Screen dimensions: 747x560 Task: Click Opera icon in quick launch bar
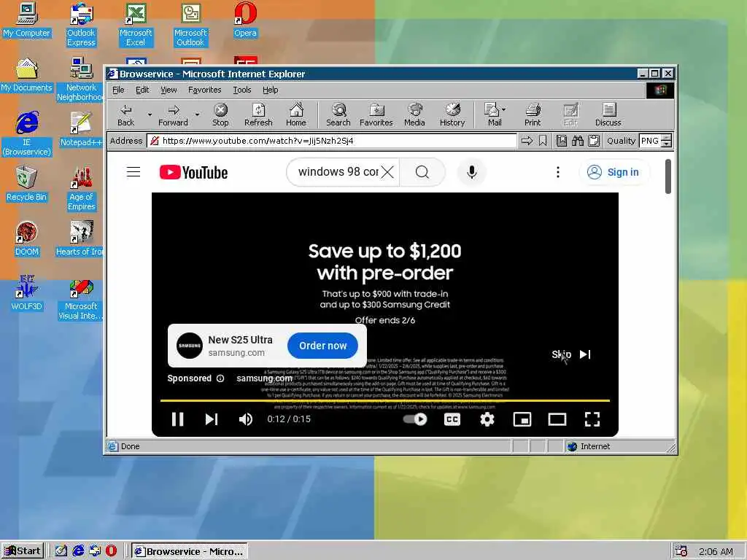tap(111, 551)
